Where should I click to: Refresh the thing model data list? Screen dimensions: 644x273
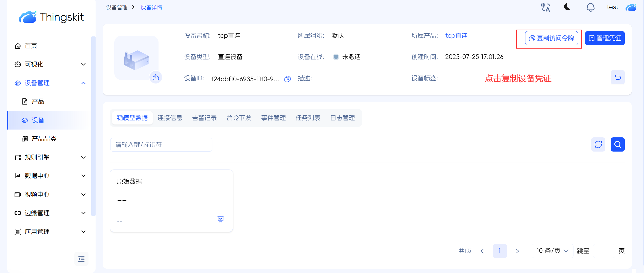coord(598,144)
